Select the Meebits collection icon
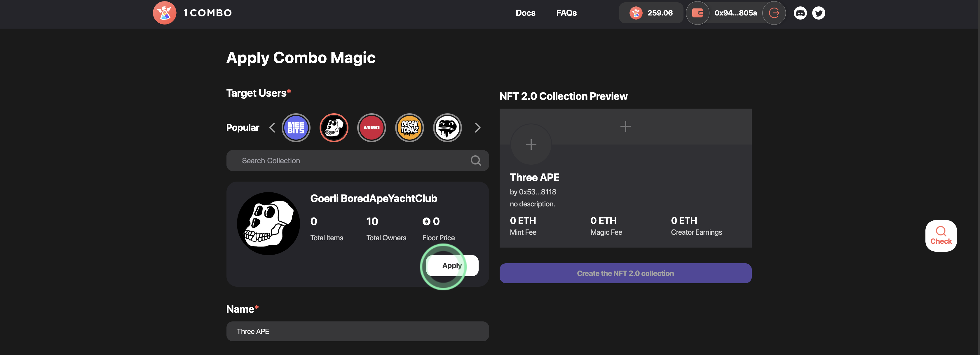 point(296,128)
